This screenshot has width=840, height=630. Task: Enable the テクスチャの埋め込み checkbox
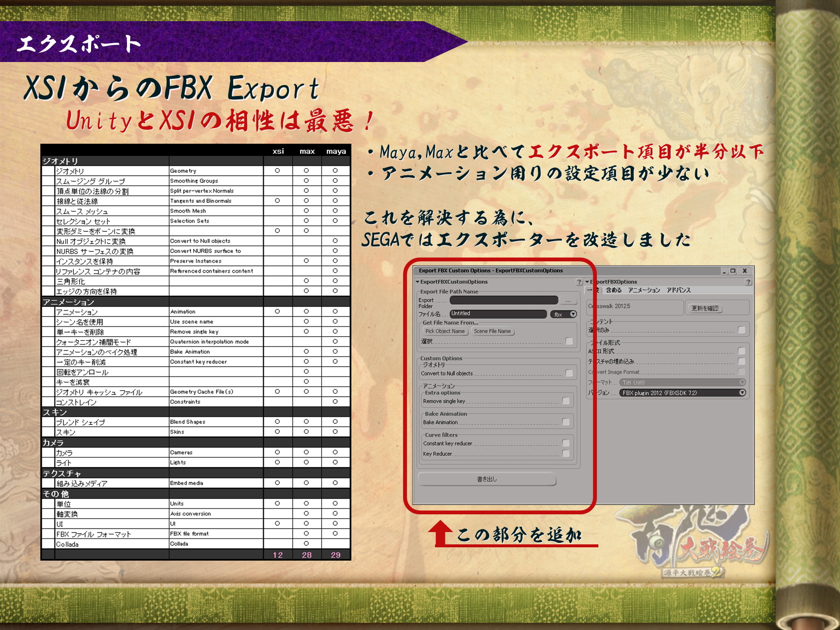point(742,361)
